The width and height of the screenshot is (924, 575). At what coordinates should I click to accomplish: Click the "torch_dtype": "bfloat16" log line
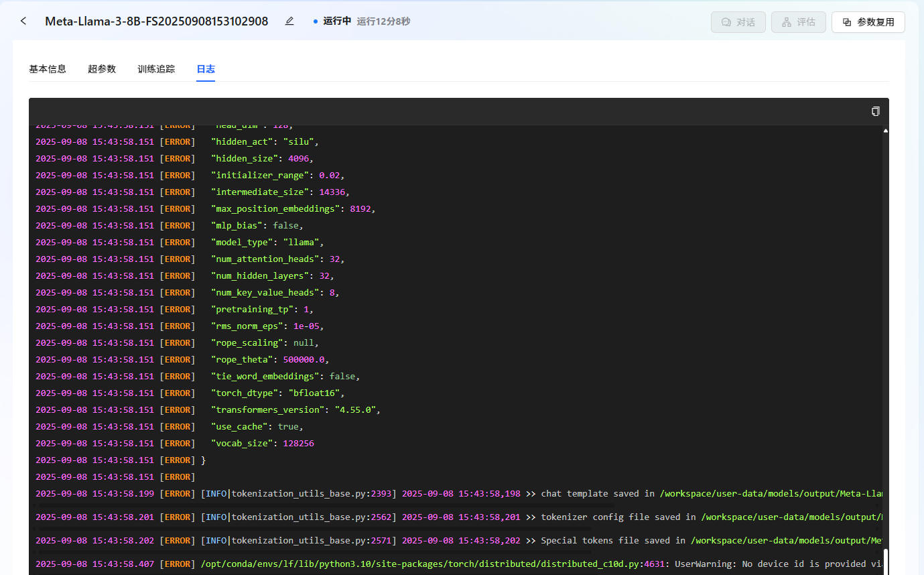coord(277,393)
